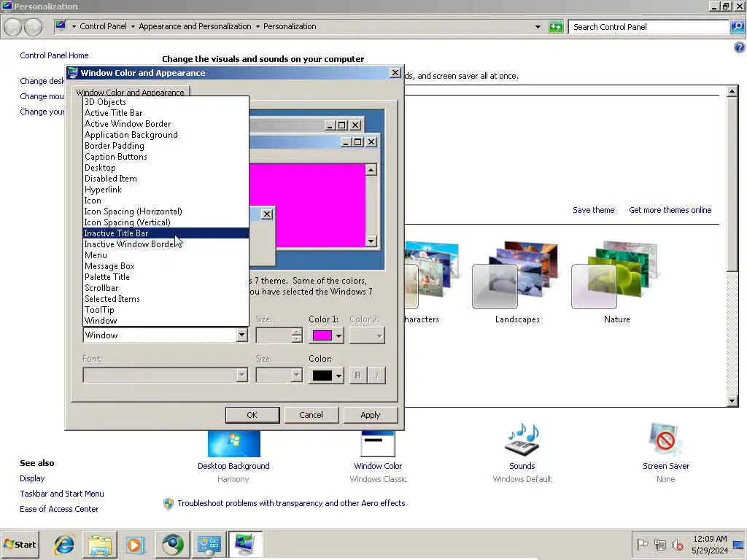Open the Display link under See also
This screenshot has width=747, height=560.
tap(32, 478)
